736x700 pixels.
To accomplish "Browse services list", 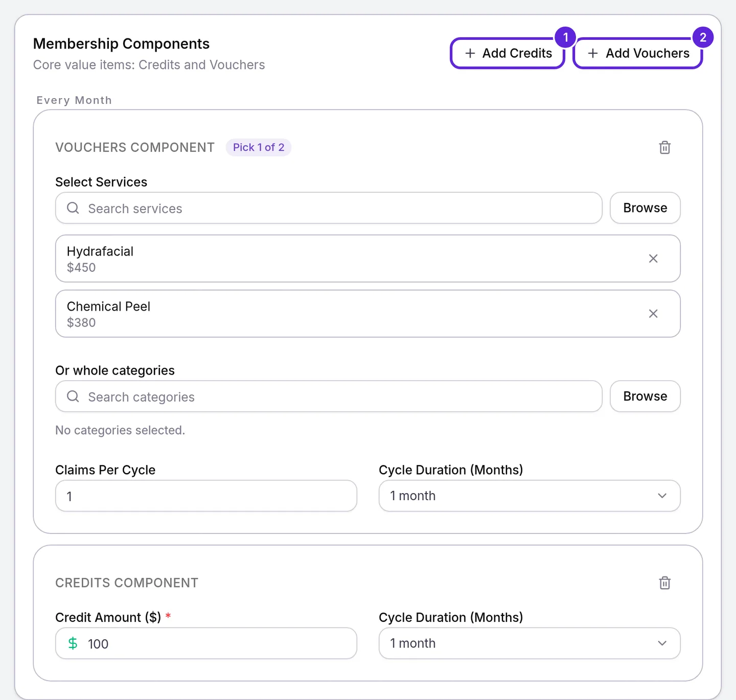I will 645,208.
